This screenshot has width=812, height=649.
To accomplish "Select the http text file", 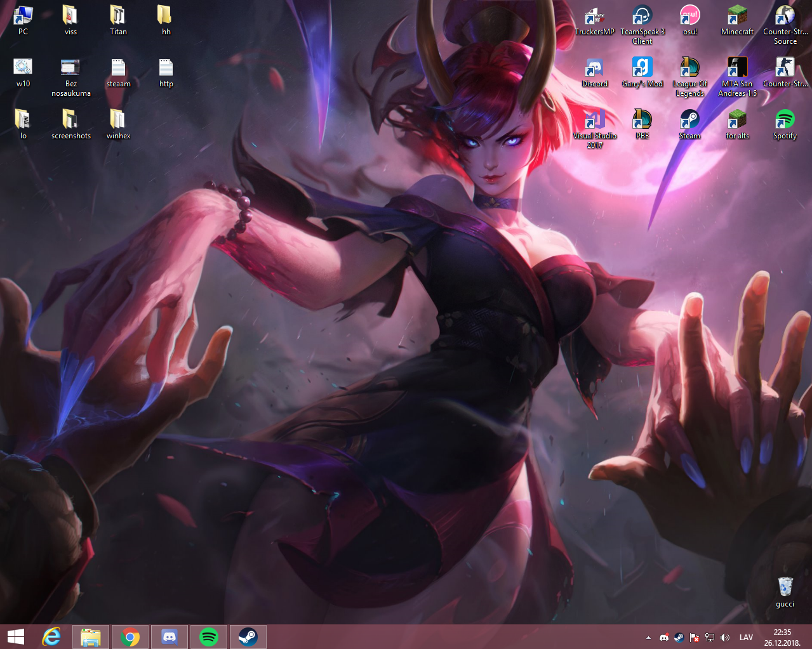I will (x=166, y=72).
